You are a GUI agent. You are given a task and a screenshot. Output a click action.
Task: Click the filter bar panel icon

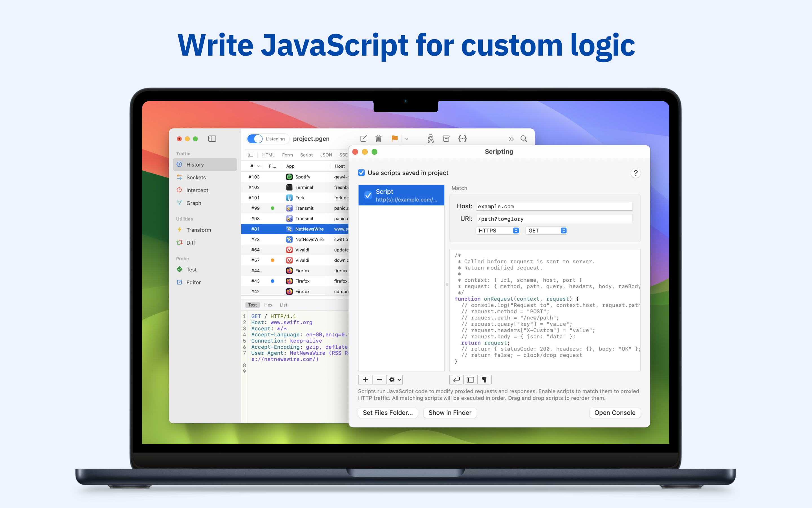pyautogui.click(x=250, y=155)
